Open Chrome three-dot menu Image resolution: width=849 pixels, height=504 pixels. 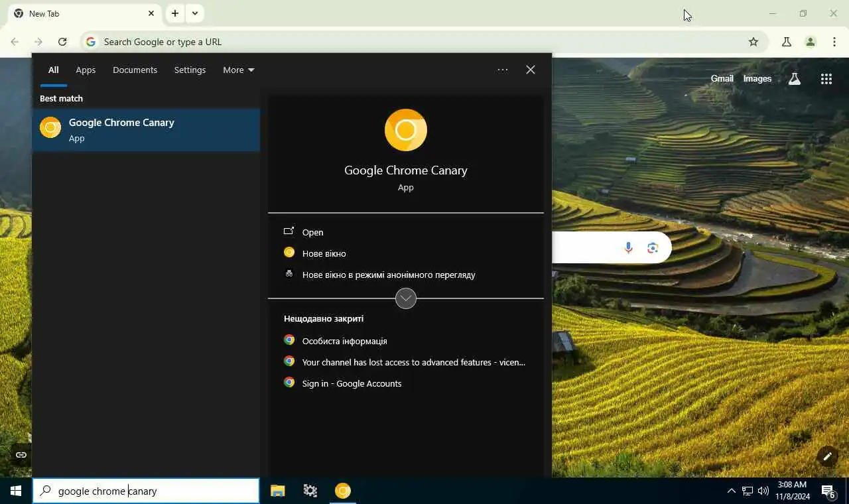834,42
